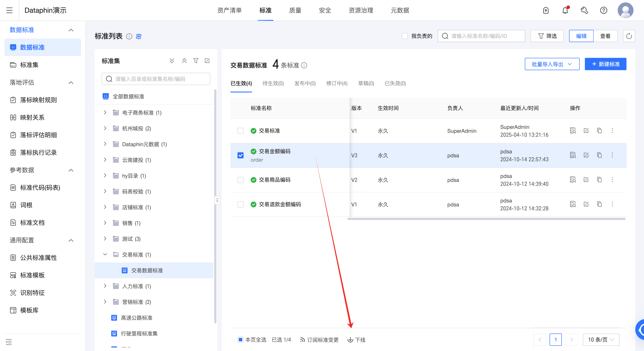Copy 交易标准 using its copy icon
This screenshot has width=644, height=351.
(x=599, y=131)
